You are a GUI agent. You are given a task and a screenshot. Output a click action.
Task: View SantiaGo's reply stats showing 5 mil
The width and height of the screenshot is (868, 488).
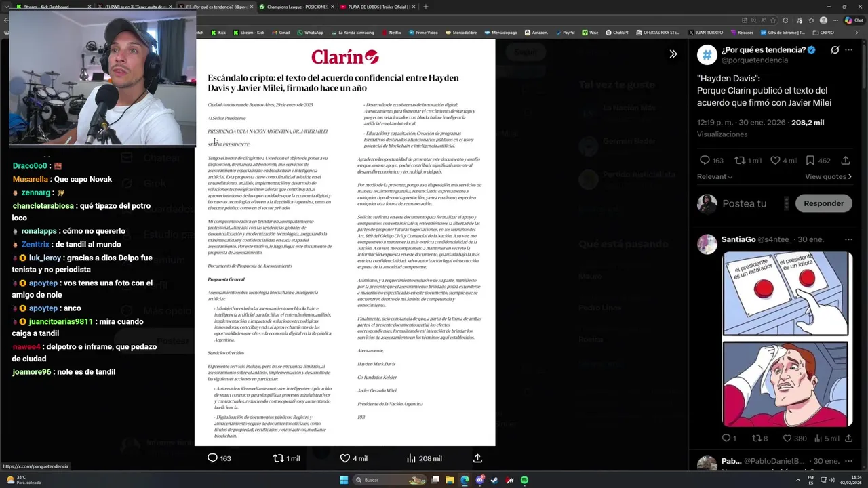coord(818,439)
